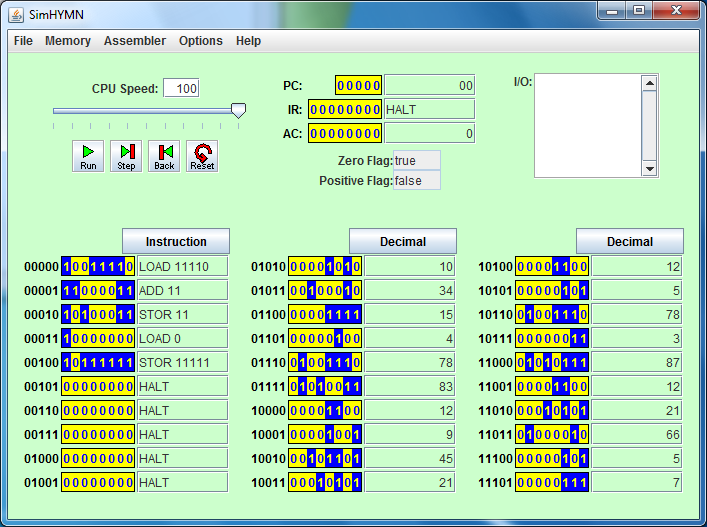
Task: Minimize the SimHYMN window
Action: [611, 10]
